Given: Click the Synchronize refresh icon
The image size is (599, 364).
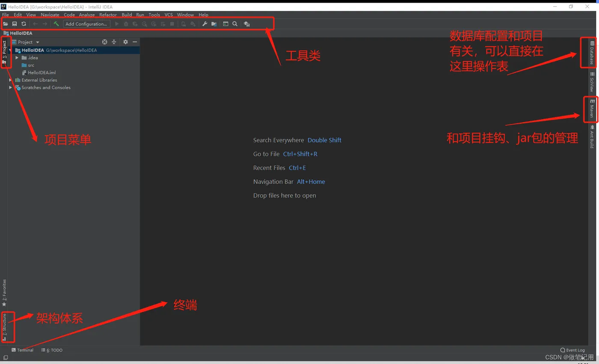Looking at the screenshot, I should point(24,24).
